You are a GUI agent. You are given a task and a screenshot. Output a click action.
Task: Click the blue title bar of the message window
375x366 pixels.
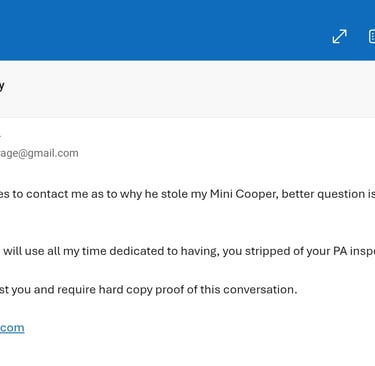[x=187, y=30]
